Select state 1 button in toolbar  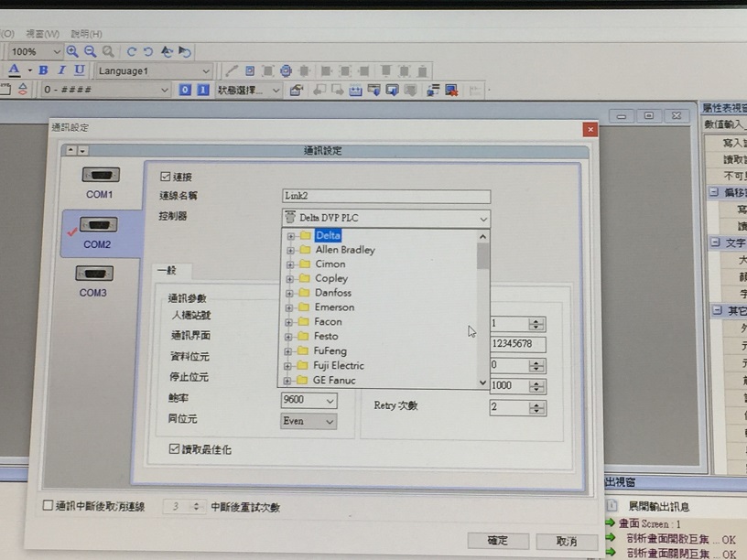[x=203, y=90]
